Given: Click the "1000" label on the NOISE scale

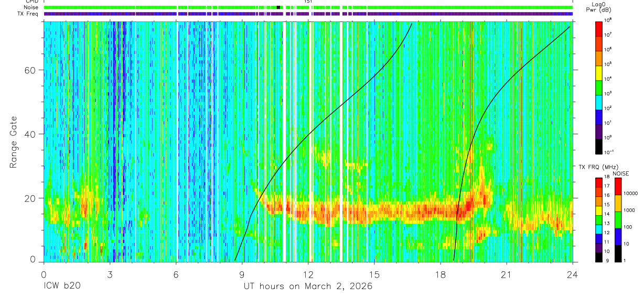Looking at the screenshot, I should tap(629, 211).
